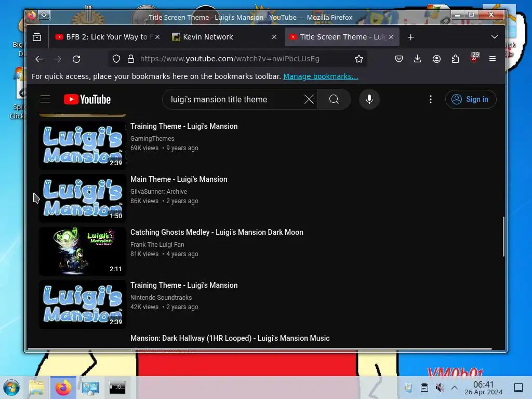The height and width of the screenshot is (399, 532).
Task: Open Training Theme by GamingThemes thumbnail
Action: coord(83,145)
